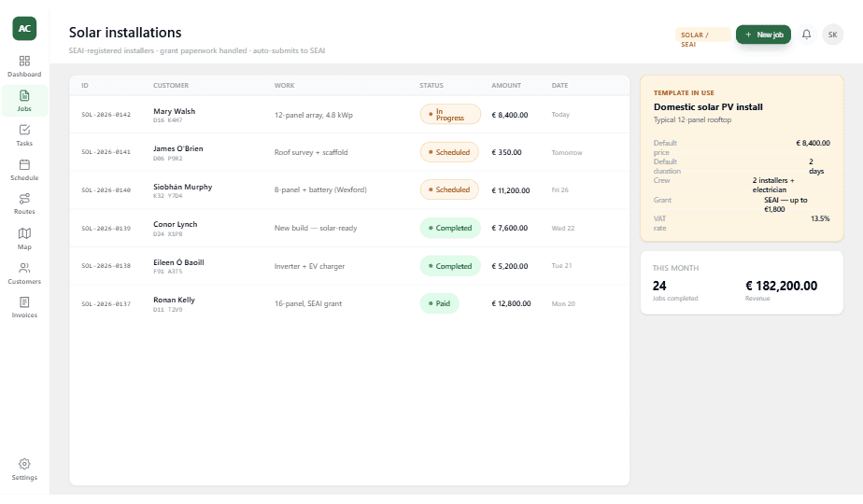Screen dimensions: 863x504
Task: Open the Routes sidebar icon
Action: [24, 199]
